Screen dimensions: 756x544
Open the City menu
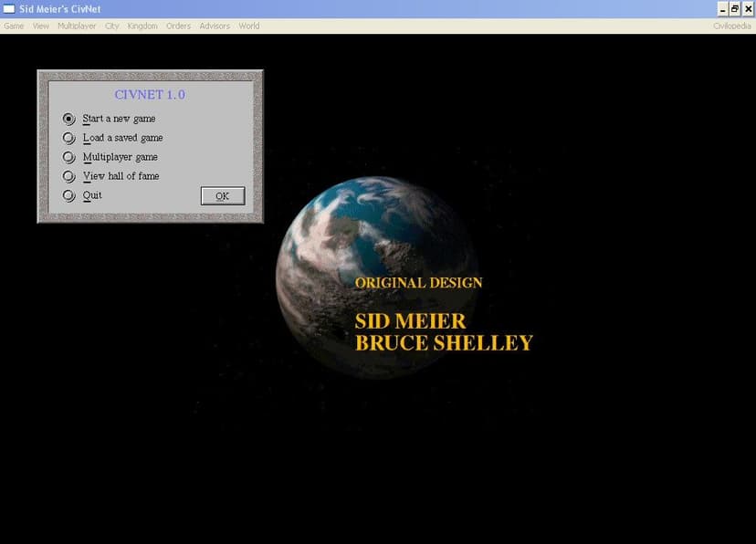tap(112, 26)
